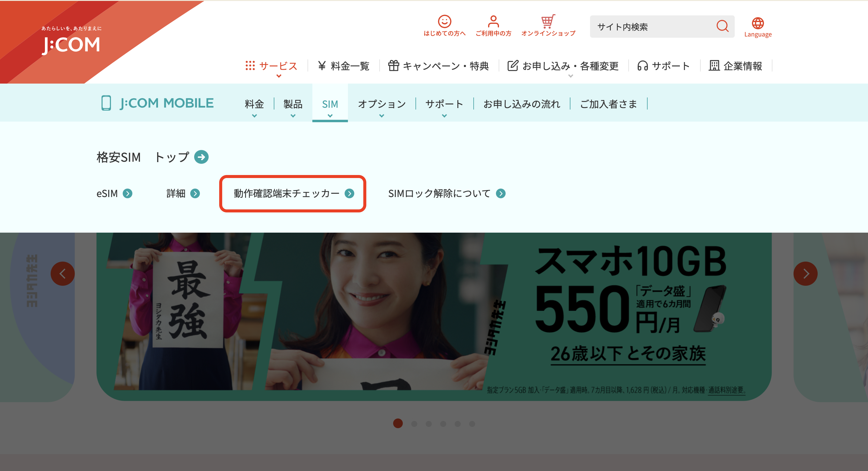Open the オンラインショップ cart icon

pos(548,21)
